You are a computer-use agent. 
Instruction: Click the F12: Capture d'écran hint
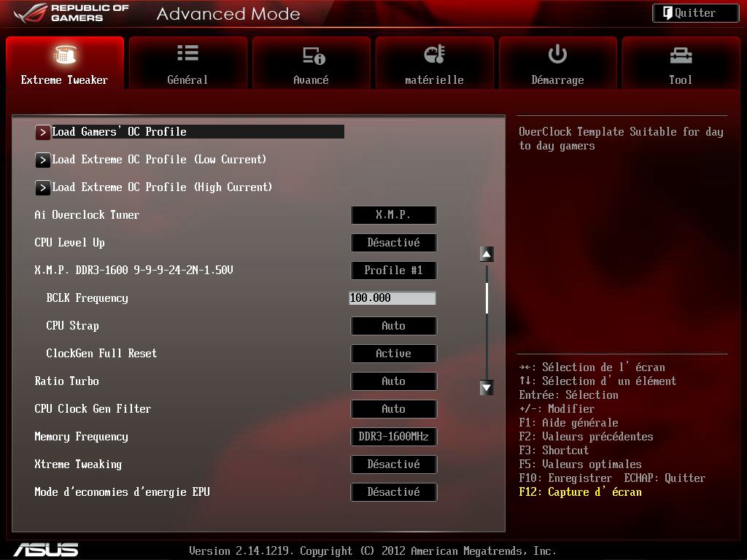pos(580,492)
